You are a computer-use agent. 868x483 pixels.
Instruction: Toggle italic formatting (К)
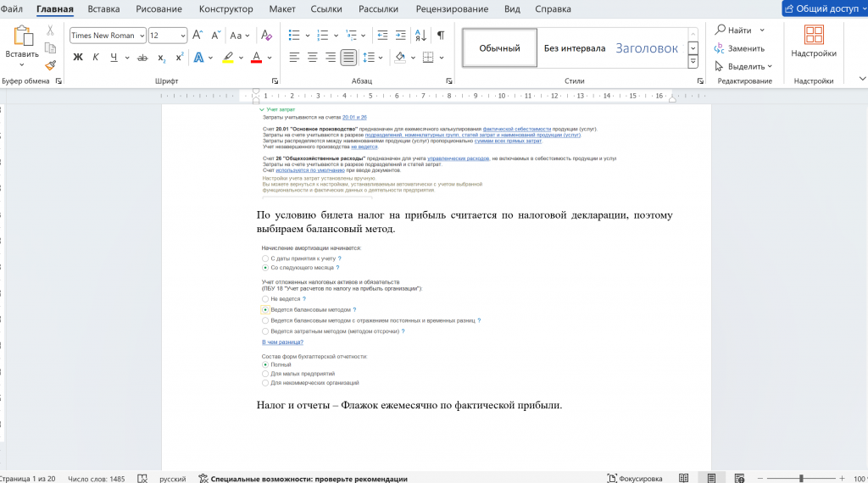(96, 57)
